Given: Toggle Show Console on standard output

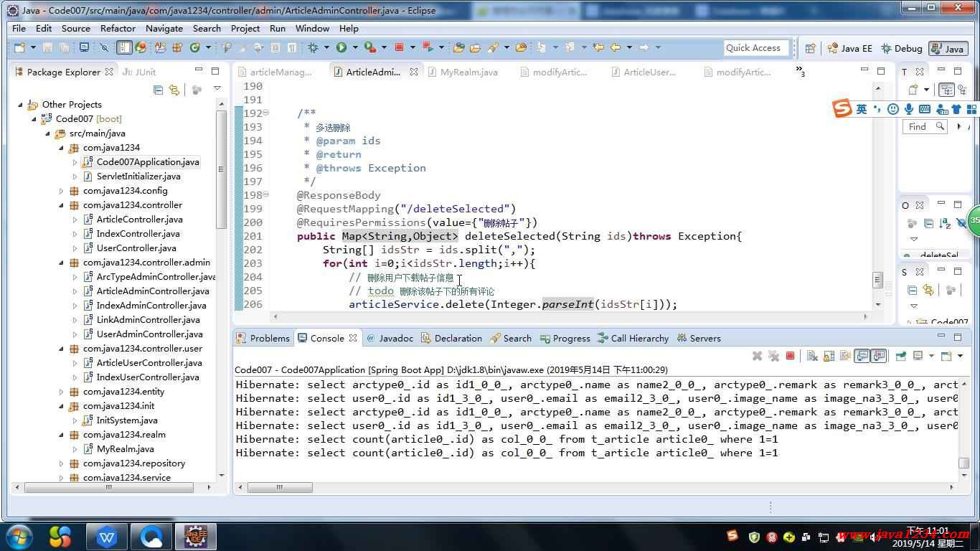Looking at the screenshot, I should 862,356.
